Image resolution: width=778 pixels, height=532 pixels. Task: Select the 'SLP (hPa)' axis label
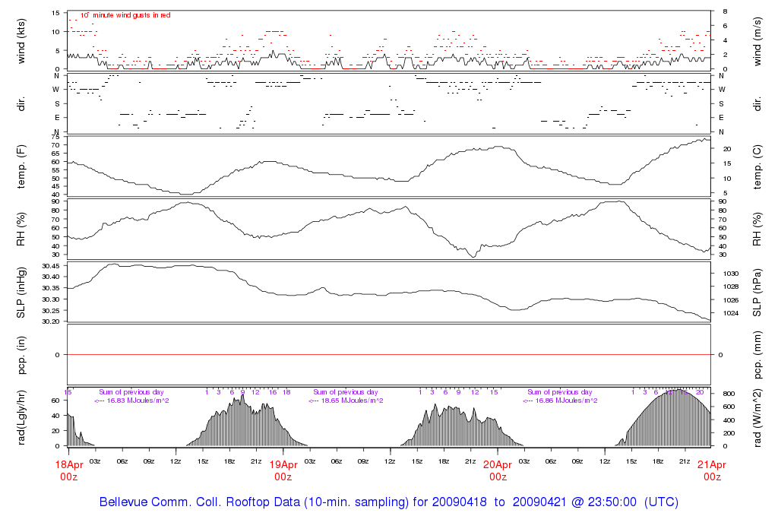tap(757, 293)
